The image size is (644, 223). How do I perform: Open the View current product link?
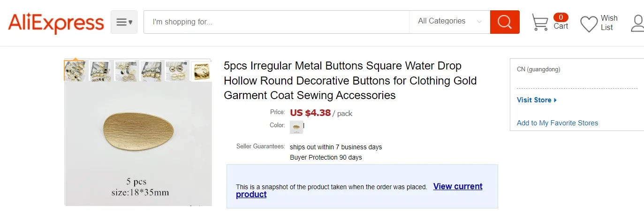[x=458, y=186]
